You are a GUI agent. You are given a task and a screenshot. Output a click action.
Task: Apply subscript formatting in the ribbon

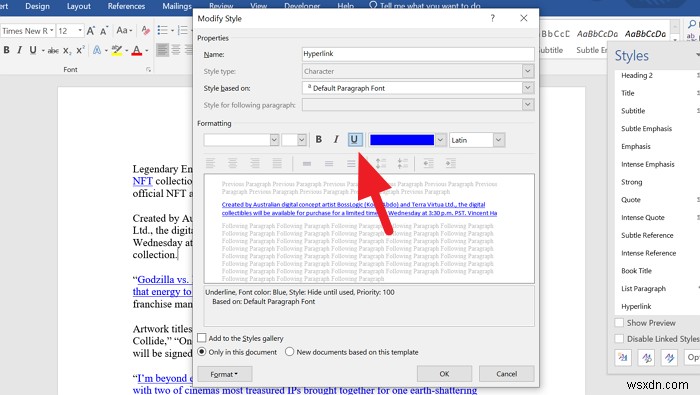point(67,50)
